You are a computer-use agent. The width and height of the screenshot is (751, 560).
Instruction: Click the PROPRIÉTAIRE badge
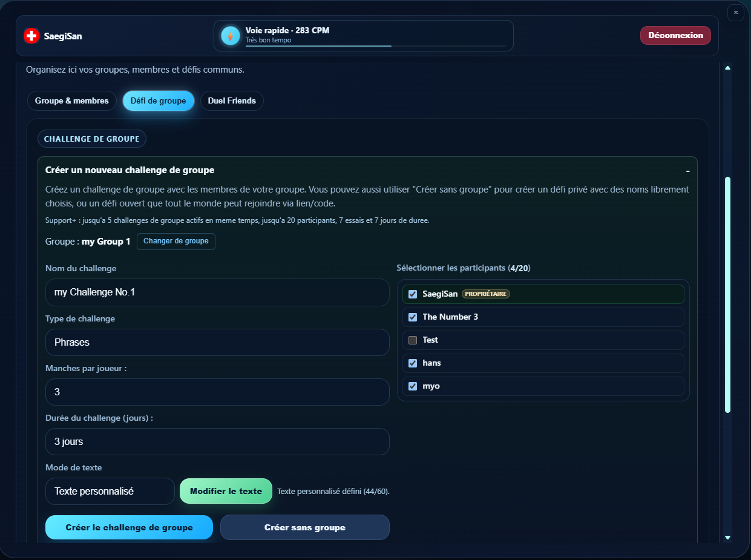point(486,294)
